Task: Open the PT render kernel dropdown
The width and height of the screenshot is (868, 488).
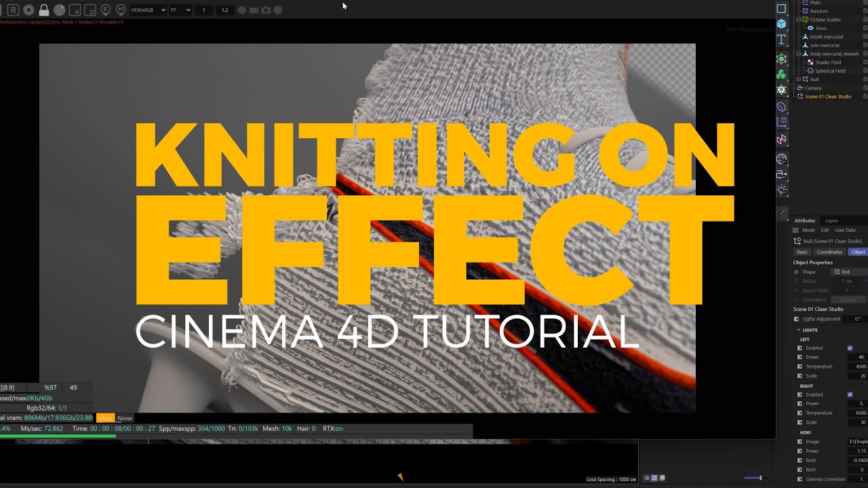Action: coord(180,10)
